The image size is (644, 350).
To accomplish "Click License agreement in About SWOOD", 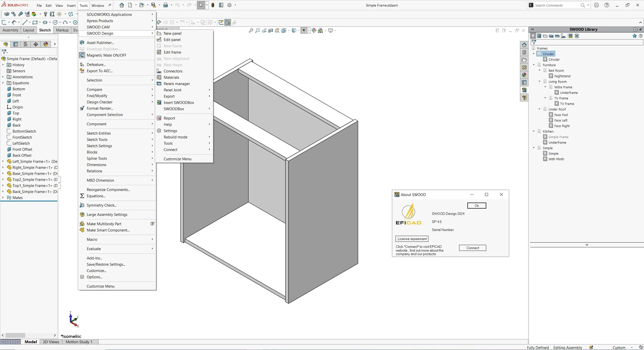I will (412, 239).
